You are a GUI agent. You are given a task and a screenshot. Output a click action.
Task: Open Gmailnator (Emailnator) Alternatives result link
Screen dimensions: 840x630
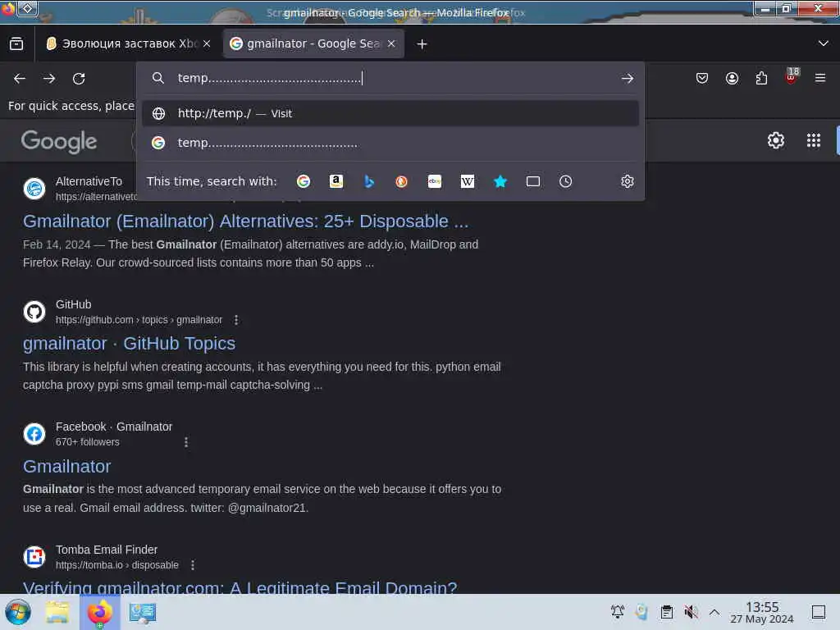coord(245,221)
